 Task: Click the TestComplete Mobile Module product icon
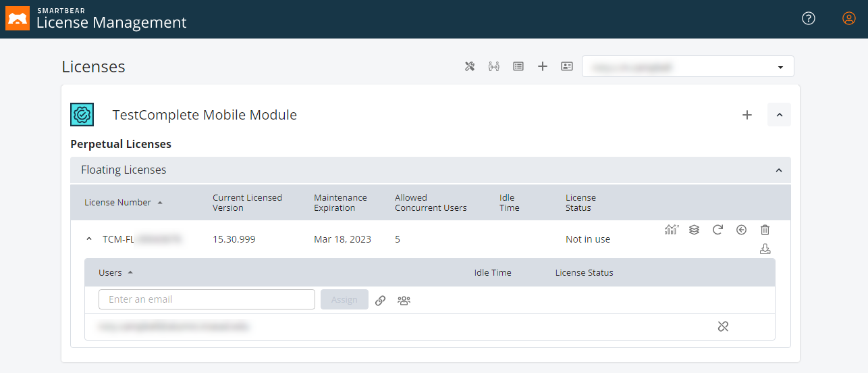pyautogui.click(x=82, y=115)
